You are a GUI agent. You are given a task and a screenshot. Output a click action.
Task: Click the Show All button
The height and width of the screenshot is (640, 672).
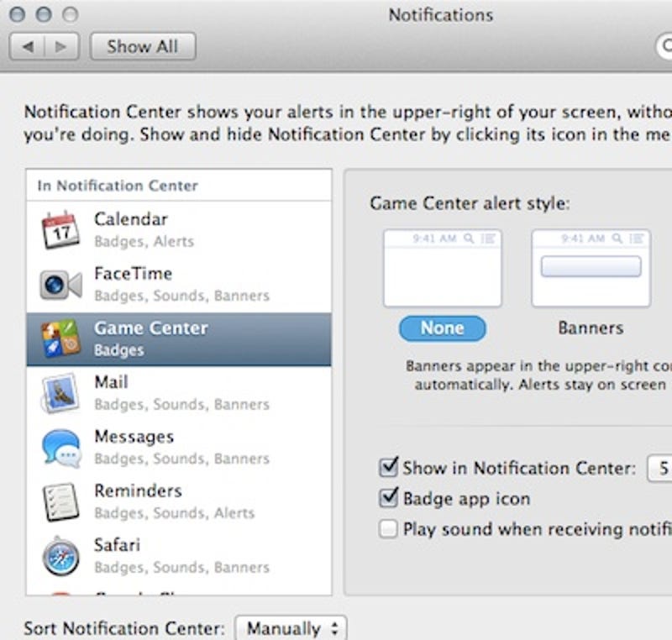[x=143, y=46]
